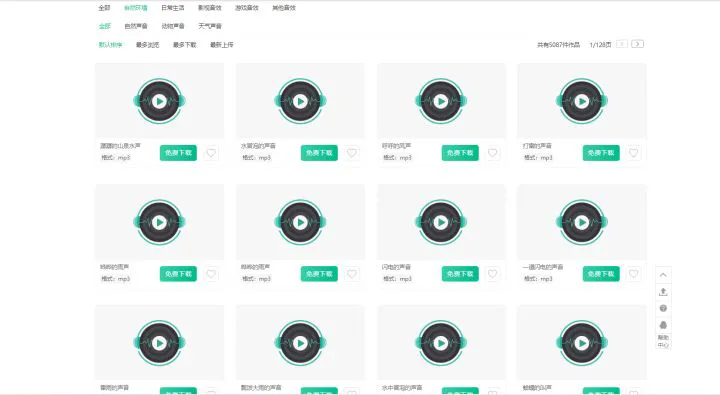Play the 闪电的声音 sound clip
Viewport: 720px width, 395px height.
(441, 222)
